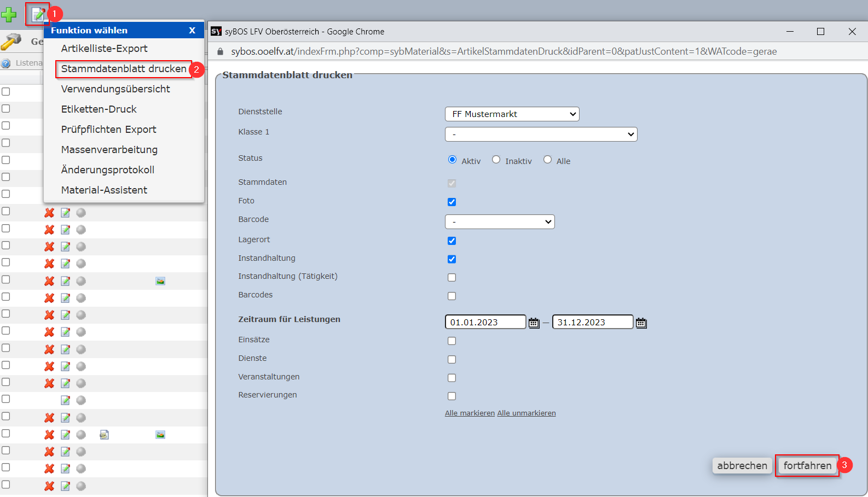This screenshot has width=868, height=497.
Task: Click the Zeitraum für Leistungen label
Action: 289,319
